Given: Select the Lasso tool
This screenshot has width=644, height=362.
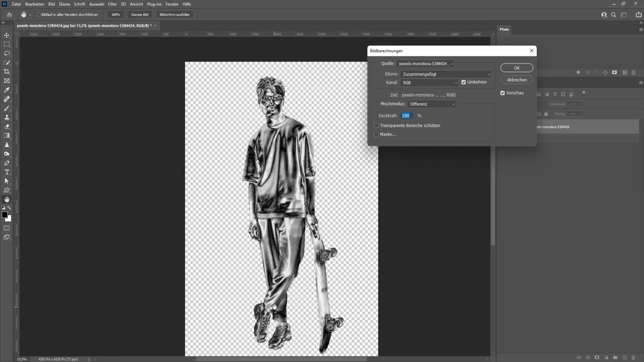Looking at the screenshot, I should (x=7, y=53).
